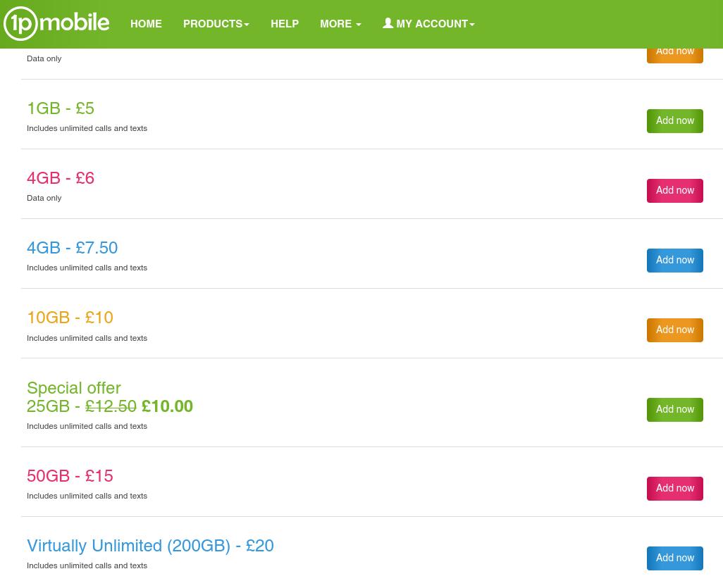Add the 50GB £15 plan
This screenshot has width=723, height=588.
pyautogui.click(x=674, y=489)
